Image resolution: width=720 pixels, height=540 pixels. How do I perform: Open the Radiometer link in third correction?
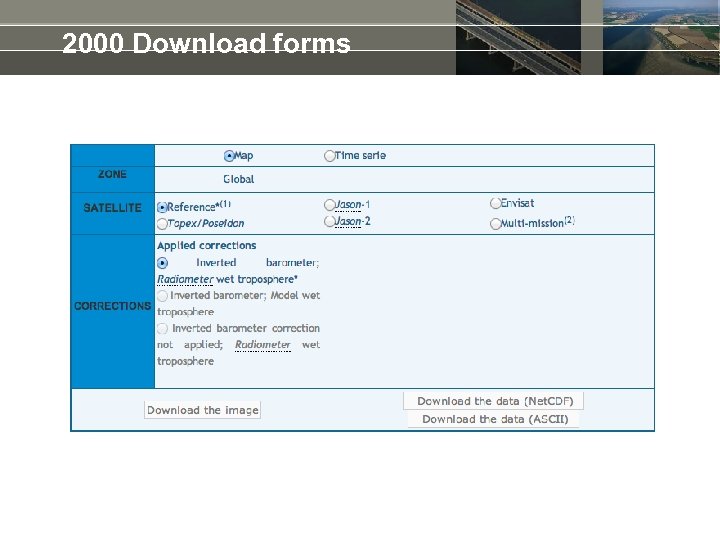[x=263, y=345]
